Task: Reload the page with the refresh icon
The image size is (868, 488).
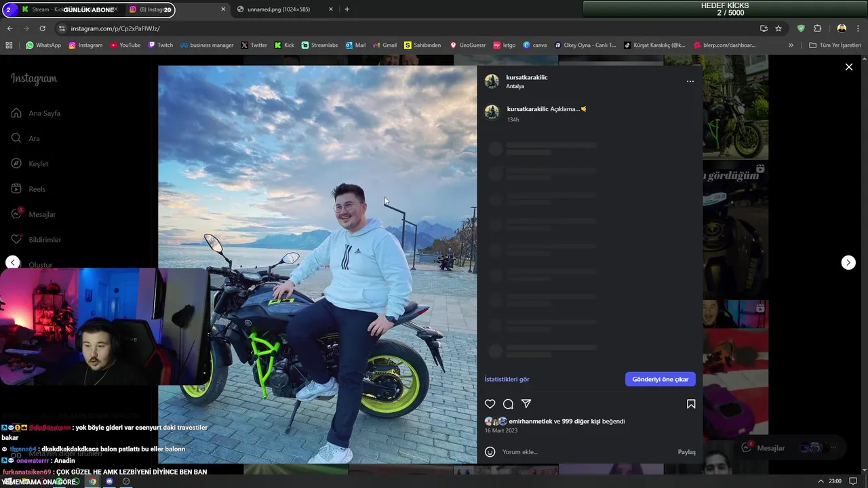Action: coord(42,28)
